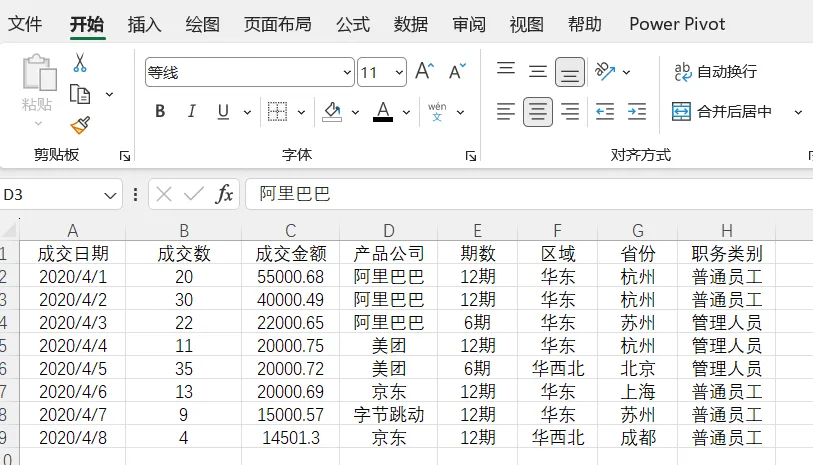This screenshot has height=465, width=813.
Task: Click the orientation text angle icon
Action: tap(605, 72)
